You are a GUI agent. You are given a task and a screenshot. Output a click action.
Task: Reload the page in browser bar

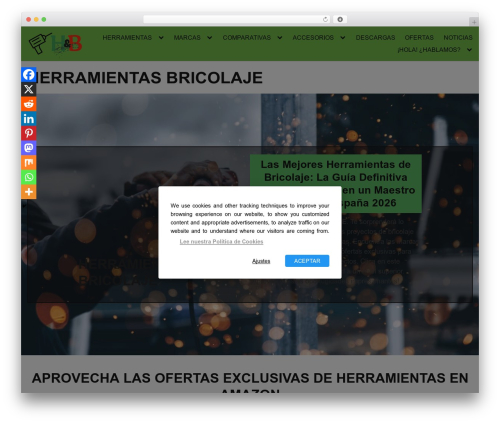tap(325, 19)
